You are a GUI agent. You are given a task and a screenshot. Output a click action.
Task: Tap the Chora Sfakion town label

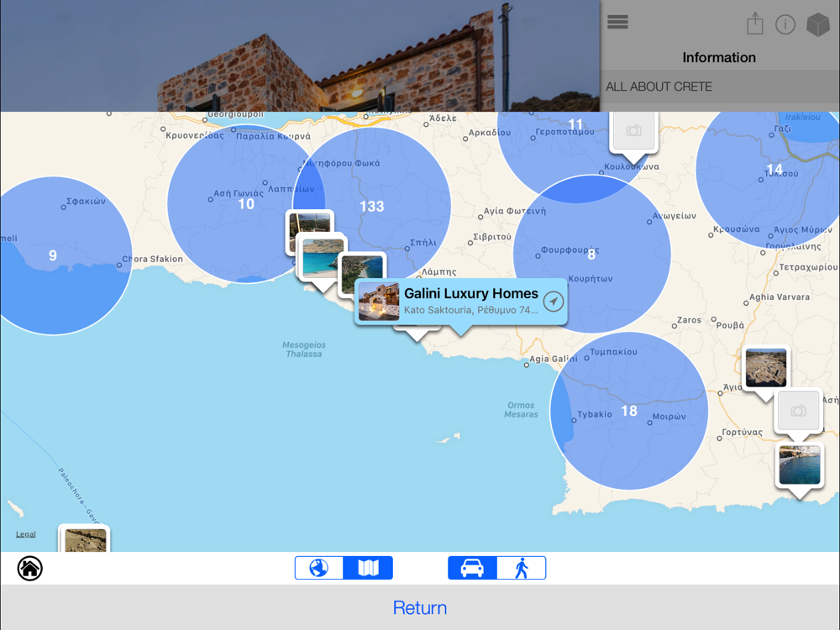(x=153, y=259)
